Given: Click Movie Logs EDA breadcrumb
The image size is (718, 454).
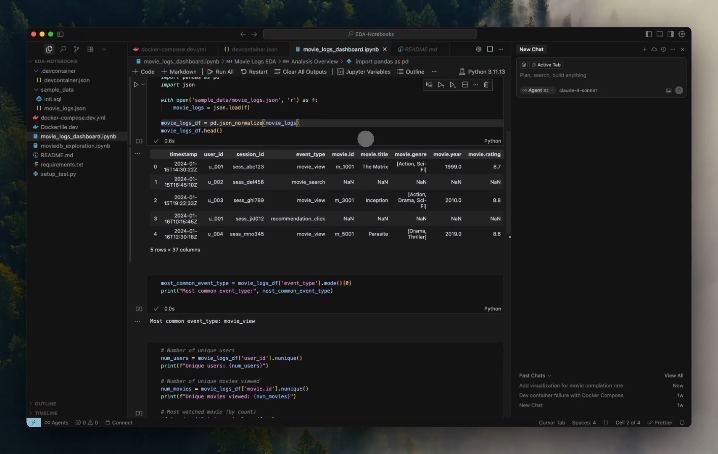Looking at the screenshot, I should coord(255,61).
